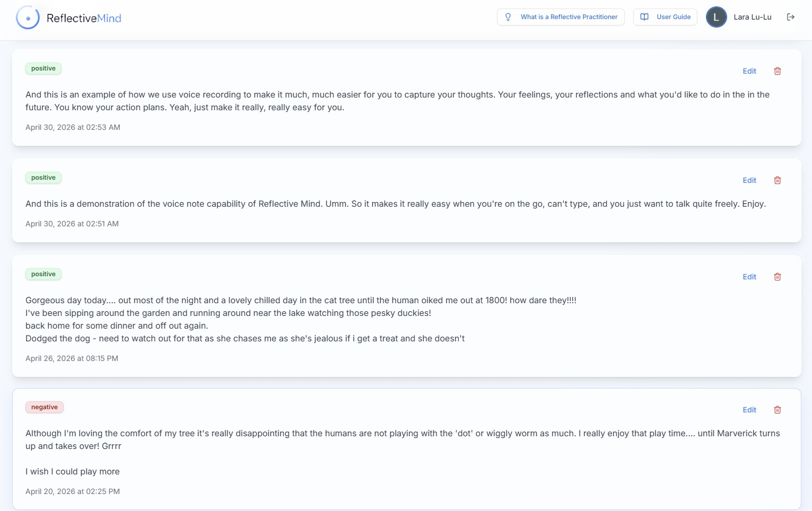Click the line starting 'Gorgeous day today'

301,300
